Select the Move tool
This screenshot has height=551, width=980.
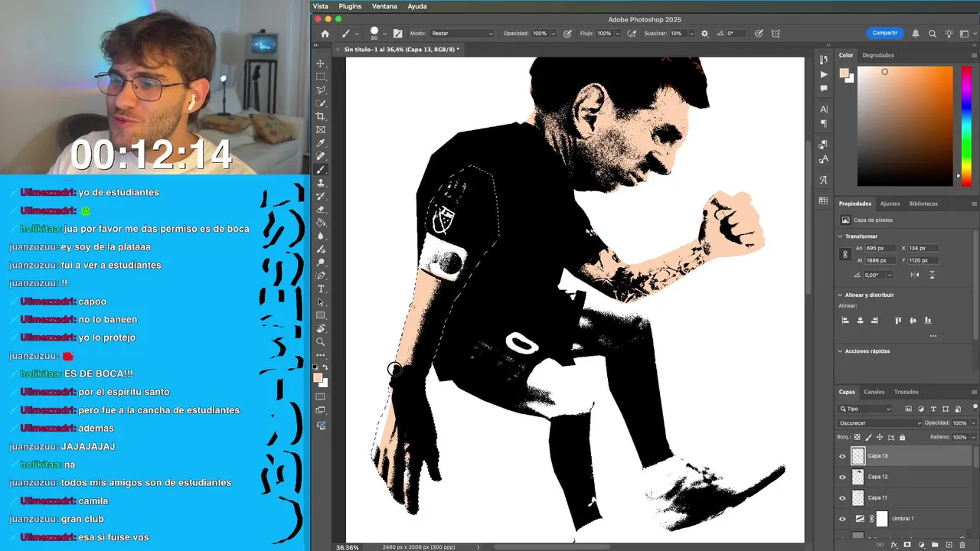pyautogui.click(x=321, y=64)
